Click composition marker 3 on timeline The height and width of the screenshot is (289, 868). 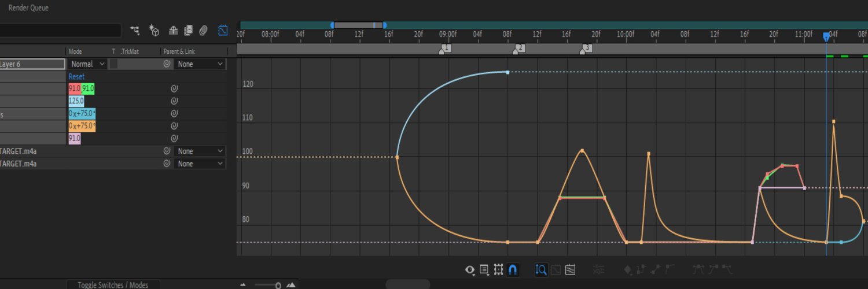coord(586,49)
